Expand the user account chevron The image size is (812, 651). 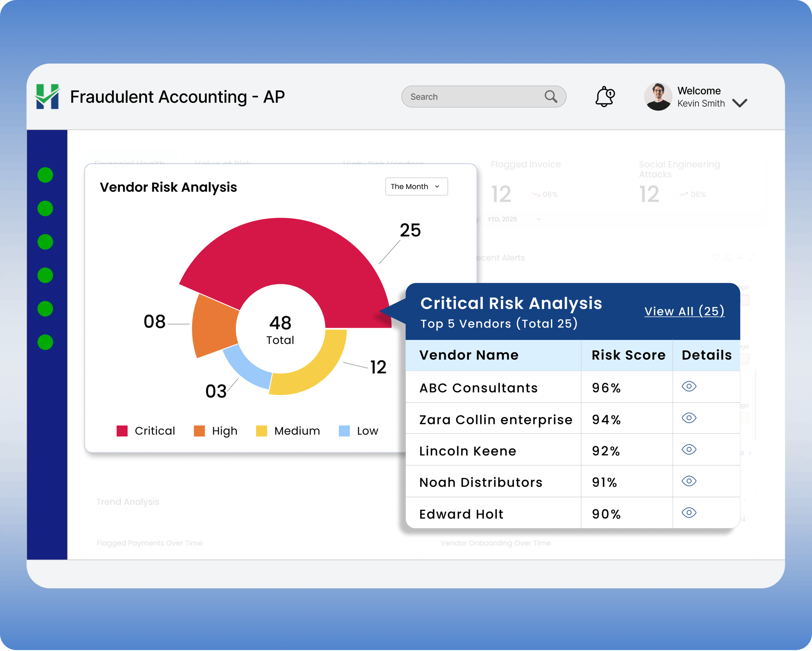click(740, 103)
